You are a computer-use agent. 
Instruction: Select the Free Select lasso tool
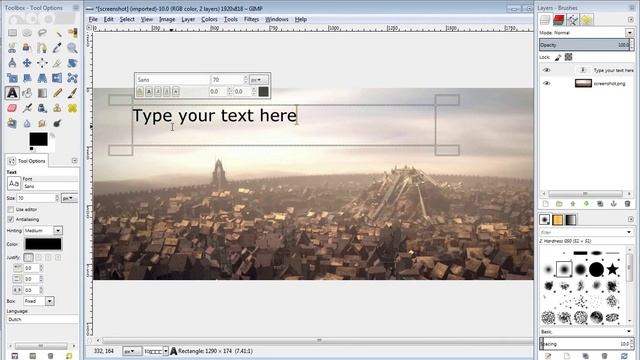pyautogui.click(x=42, y=33)
